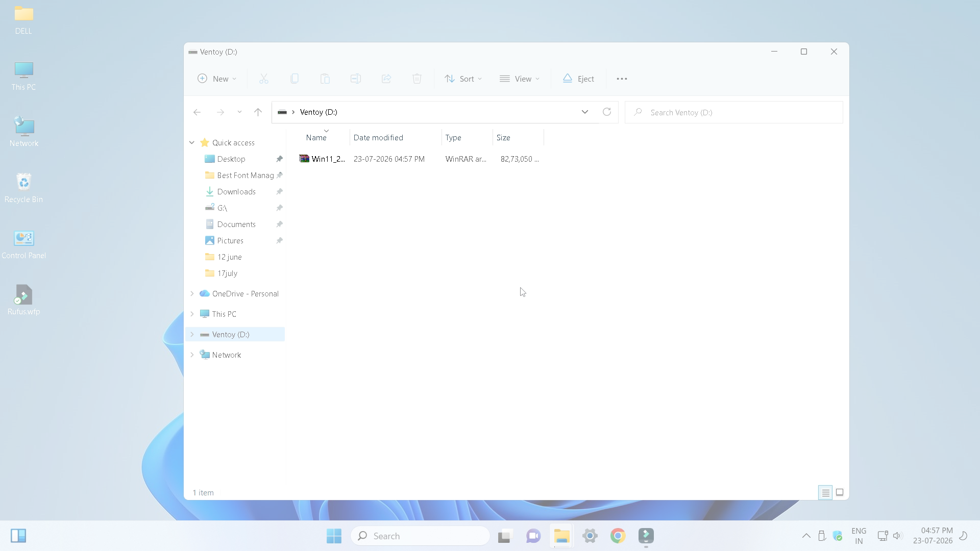
Task: Click the Delete trash icon
Action: [417, 79]
